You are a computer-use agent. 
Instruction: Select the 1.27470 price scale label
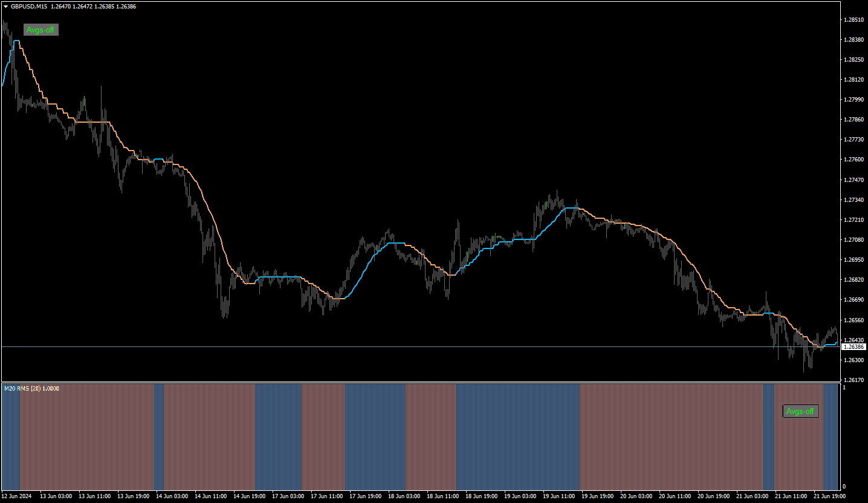point(853,180)
